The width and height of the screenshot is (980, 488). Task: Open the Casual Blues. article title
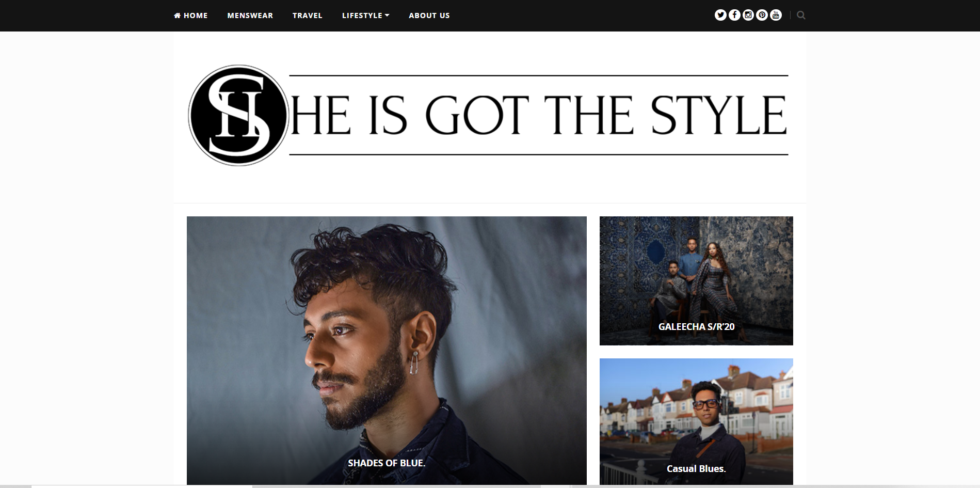click(x=696, y=469)
